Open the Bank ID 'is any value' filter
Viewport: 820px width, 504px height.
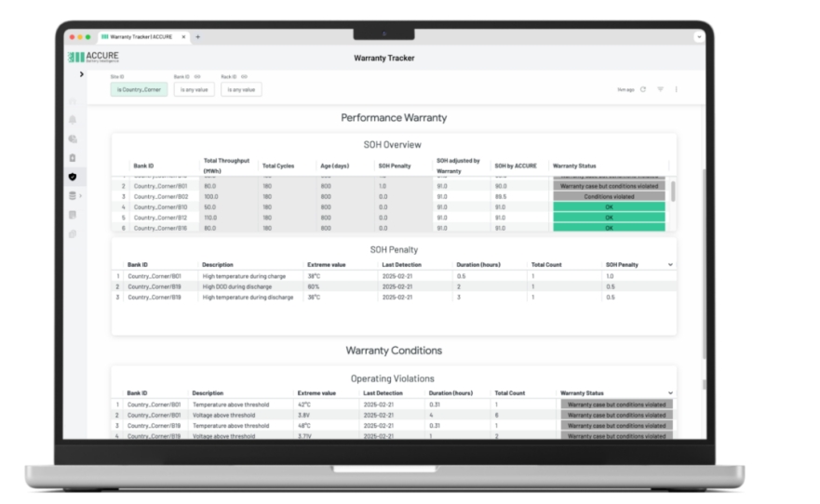[194, 89]
